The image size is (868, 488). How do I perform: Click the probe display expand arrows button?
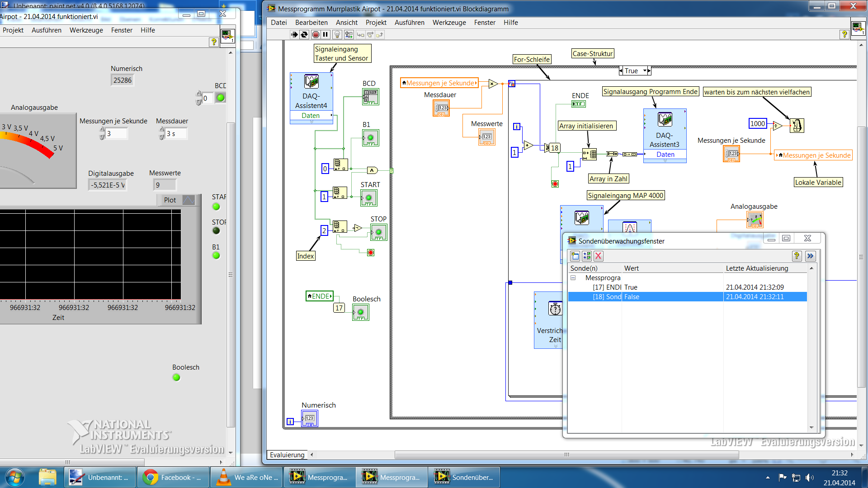(x=810, y=256)
